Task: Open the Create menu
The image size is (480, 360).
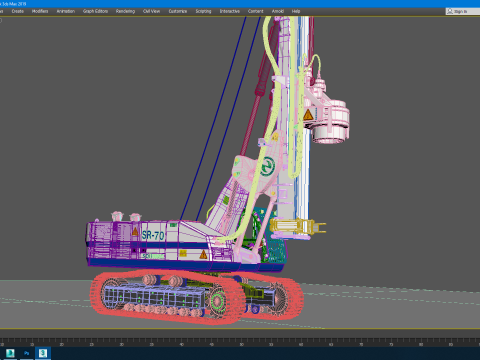Action: (18, 11)
